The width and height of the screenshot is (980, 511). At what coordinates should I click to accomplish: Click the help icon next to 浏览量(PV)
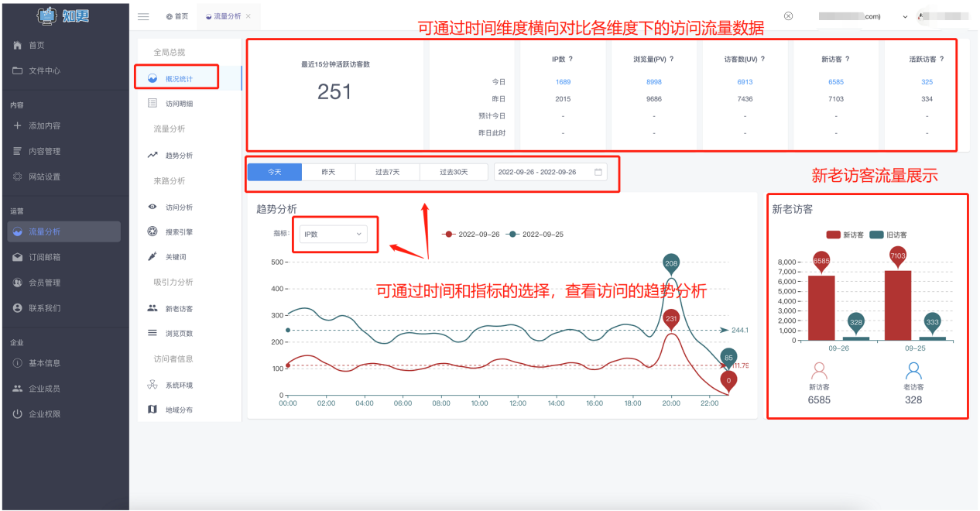671,59
